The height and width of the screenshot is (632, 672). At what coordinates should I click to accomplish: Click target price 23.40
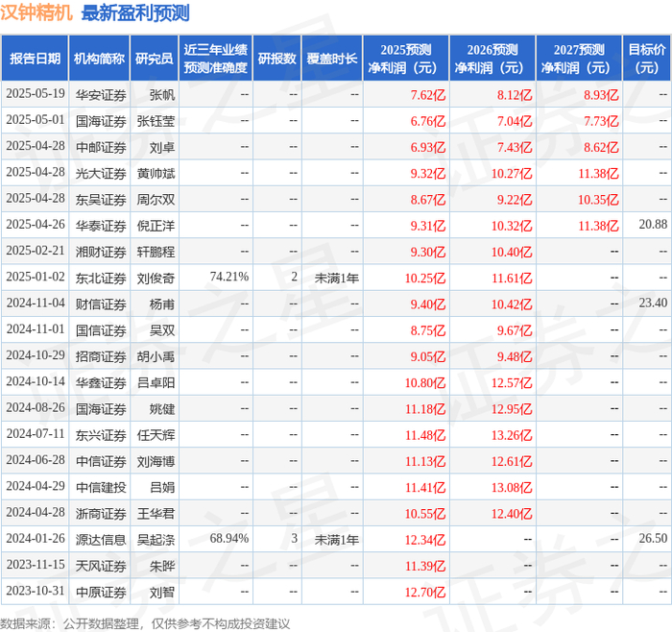click(653, 303)
